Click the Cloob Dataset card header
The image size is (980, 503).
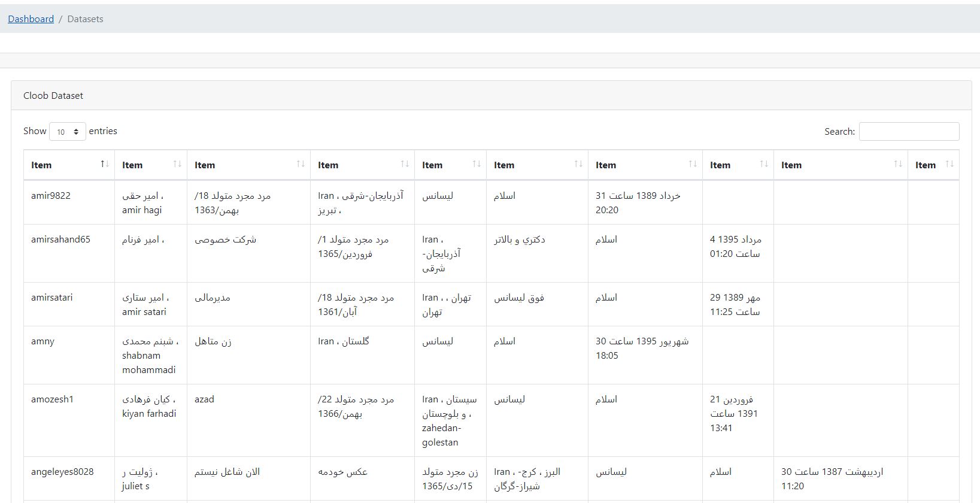point(491,95)
